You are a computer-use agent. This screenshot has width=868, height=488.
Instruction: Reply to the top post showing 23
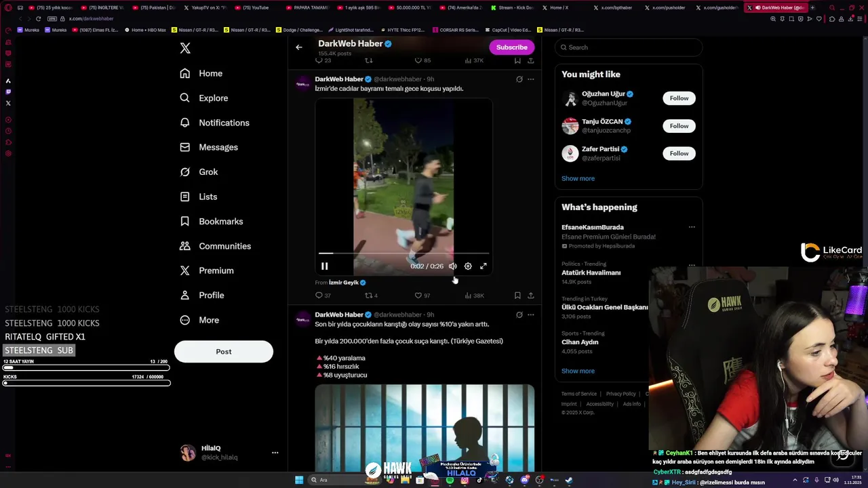(323, 60)
